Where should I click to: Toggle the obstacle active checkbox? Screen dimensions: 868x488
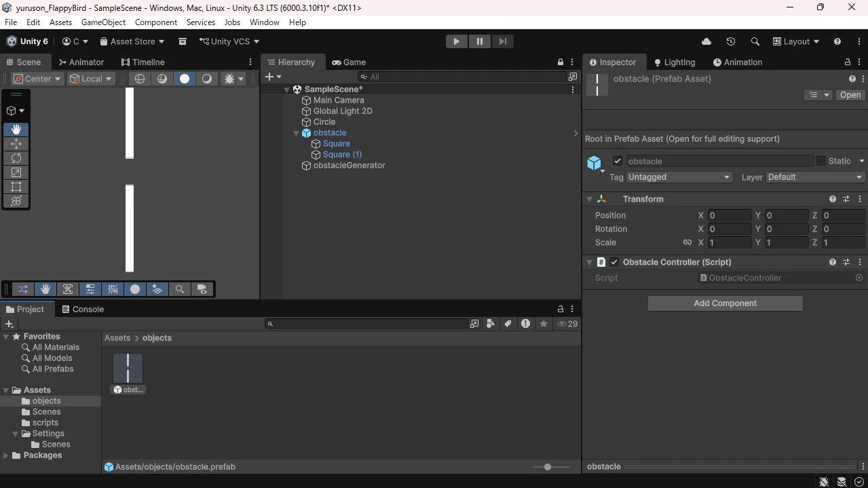point(617,161)
